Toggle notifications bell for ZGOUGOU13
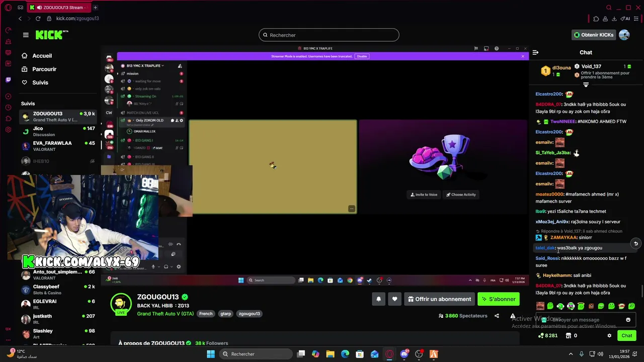Image resolution: width=644 pixels, height=362 pixels. coord(379,299)
